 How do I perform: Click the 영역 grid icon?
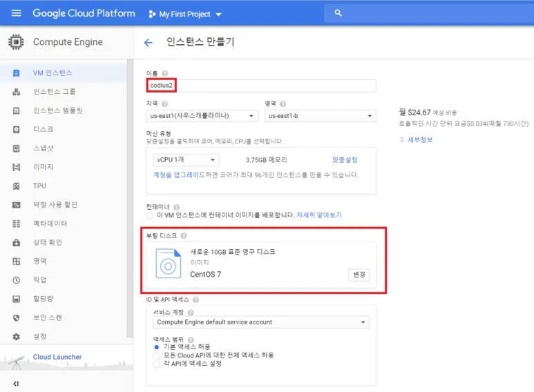(16, 262)
